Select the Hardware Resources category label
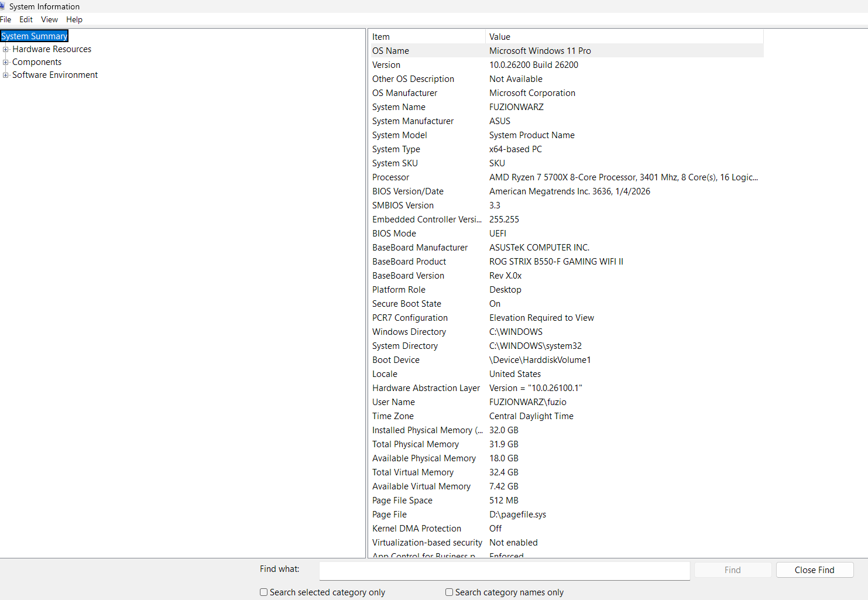Viewport: 868px width, 600px height. pyautogui.click(x=52, y=49)
